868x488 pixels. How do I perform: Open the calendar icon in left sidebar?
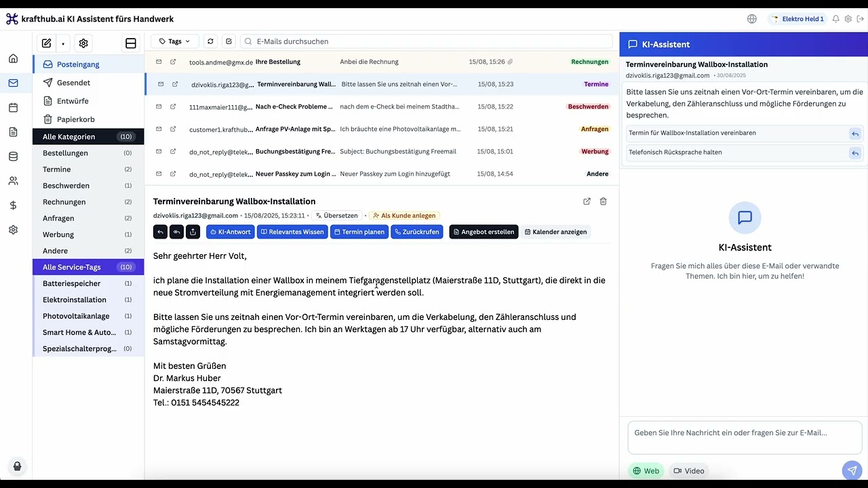tap(13, 108)
